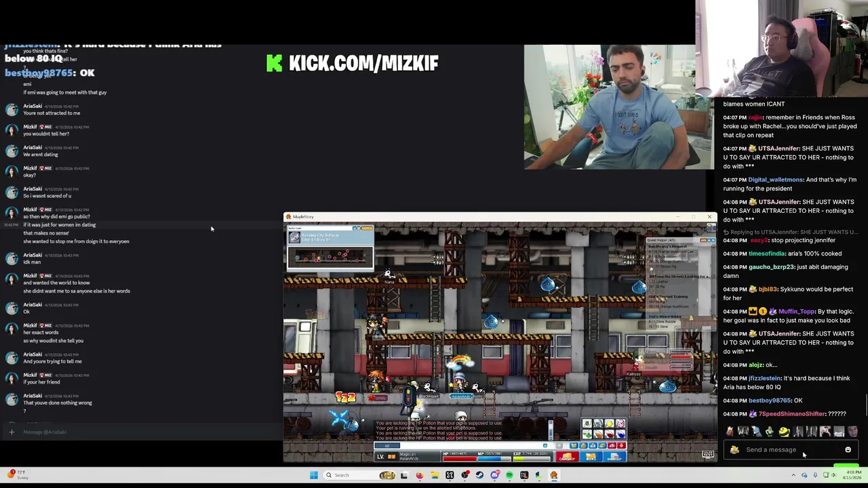Click the plus attach button in Discord
The image size is (868, 488).
pyautogui.click(x=12, y=432)
